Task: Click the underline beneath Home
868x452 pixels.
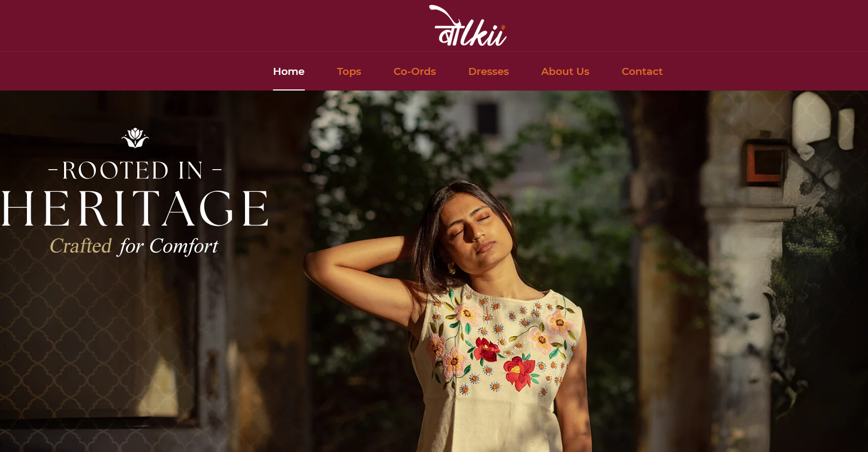Action: (x=289, y=89)
